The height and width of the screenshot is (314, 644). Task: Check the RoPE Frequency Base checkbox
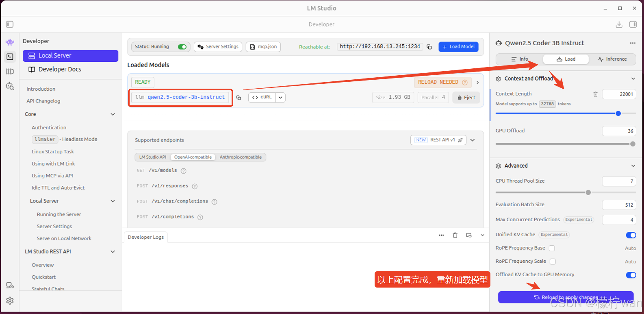(552, 248)
